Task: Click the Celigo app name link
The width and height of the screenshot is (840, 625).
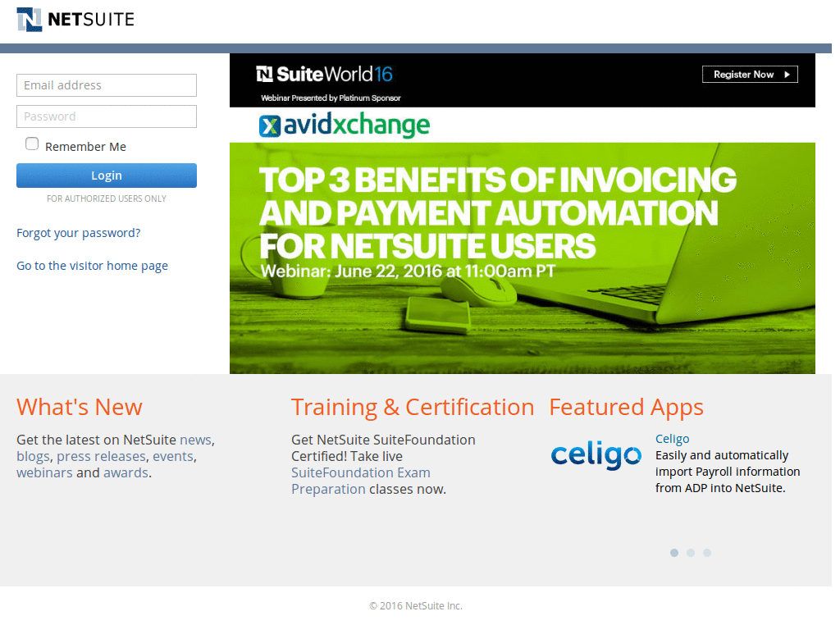Action: point(672,438)
